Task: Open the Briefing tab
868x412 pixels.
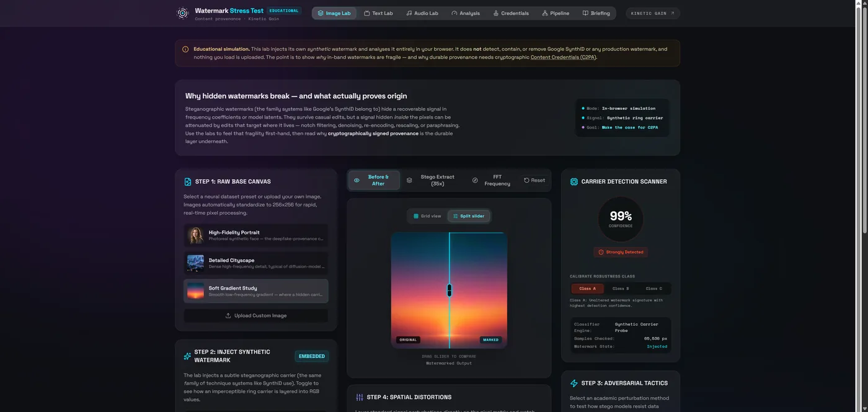Action: [596, 13]
